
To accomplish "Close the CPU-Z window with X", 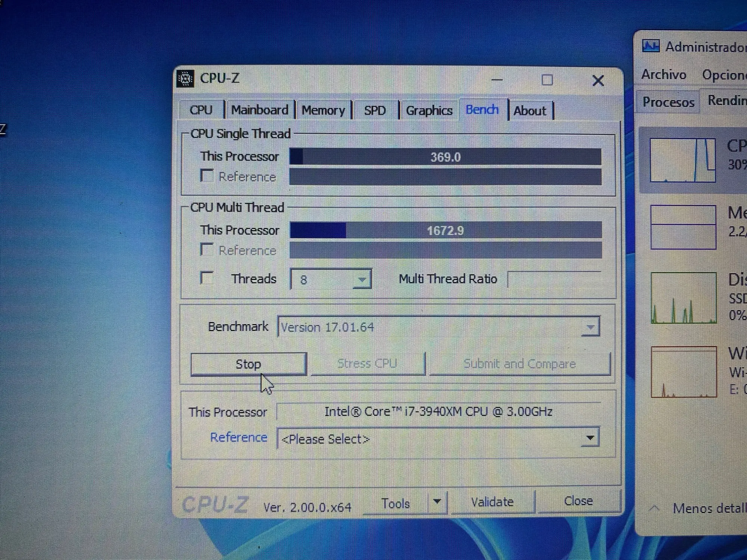I will [x=598, y=81].
